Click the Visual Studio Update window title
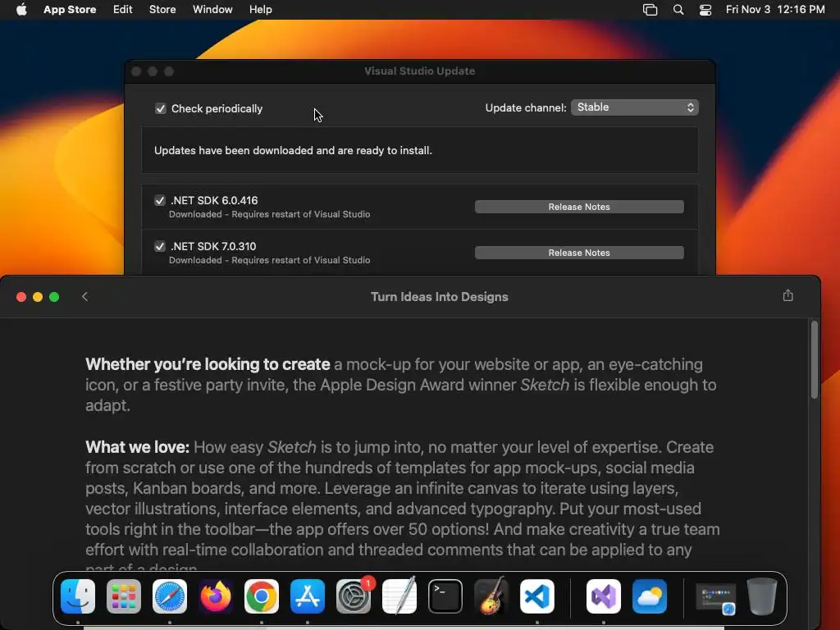Screen dimensions: 840x630 tap(419, 71)
